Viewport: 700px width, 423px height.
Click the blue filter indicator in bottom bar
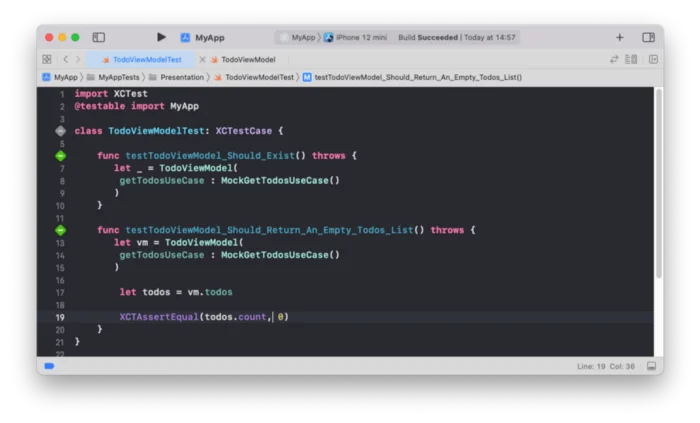click(49, 366)
